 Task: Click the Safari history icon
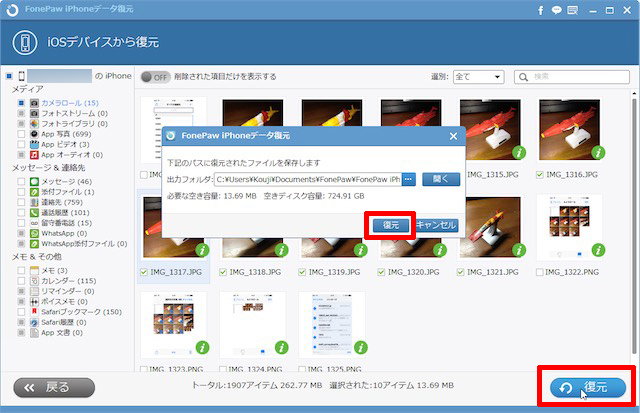coord(34,322)
